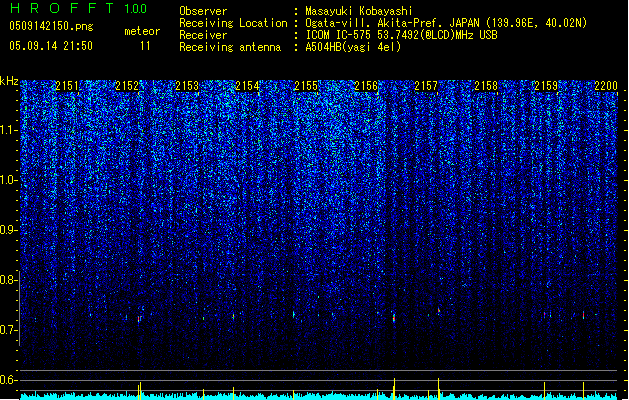Image resolution: width=629 pixels, height=400 pixels.
Task: Click the 0.8 kHz axis label
Action: 9,280
